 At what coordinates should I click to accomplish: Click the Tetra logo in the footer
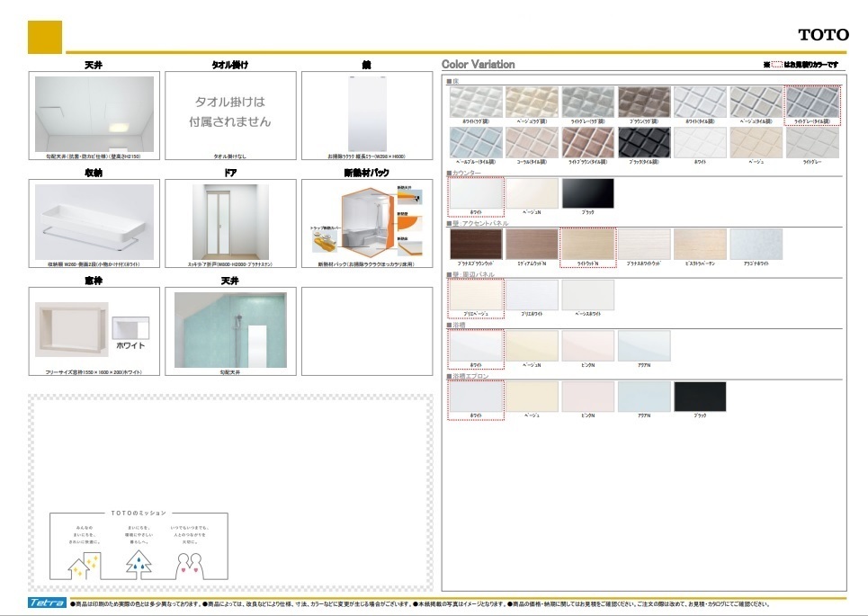click(x=47, y=603)
